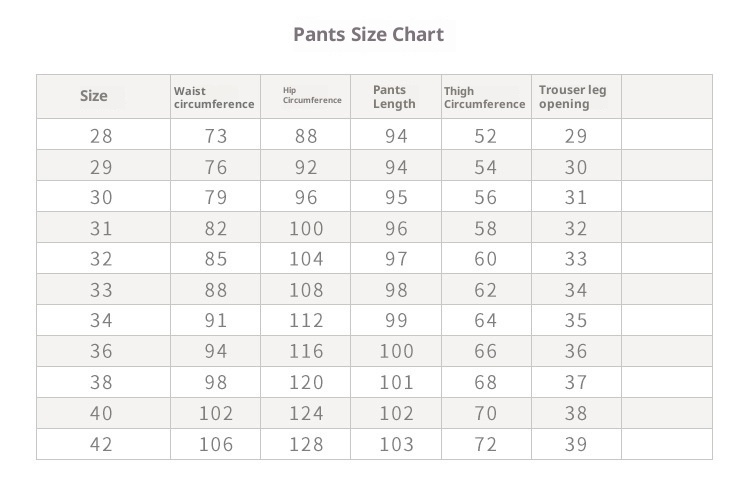Click size 36 in the Size column
Viewport: 750px width, 490px height.
coord(102,351)
